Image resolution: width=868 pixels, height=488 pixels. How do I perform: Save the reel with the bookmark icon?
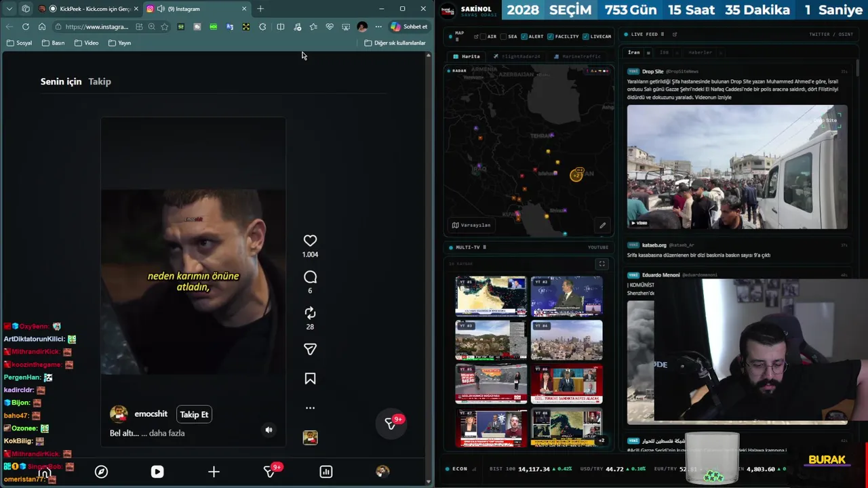(310, 379)
